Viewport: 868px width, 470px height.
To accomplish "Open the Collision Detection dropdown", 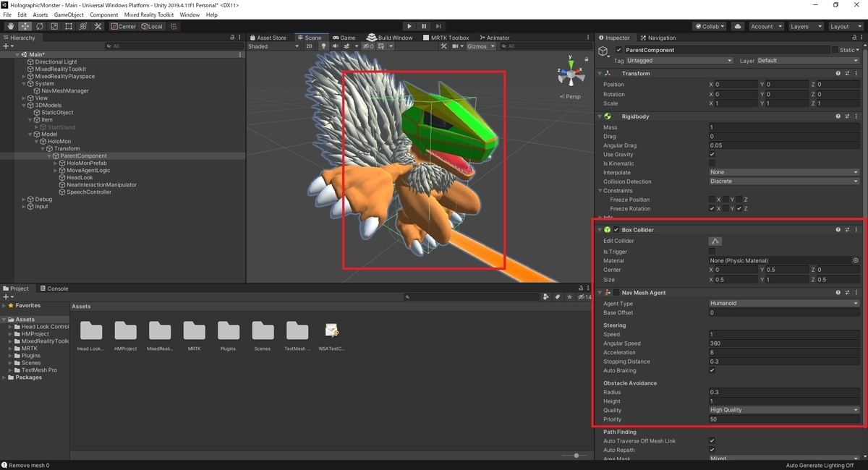I will tap(784, 181).
